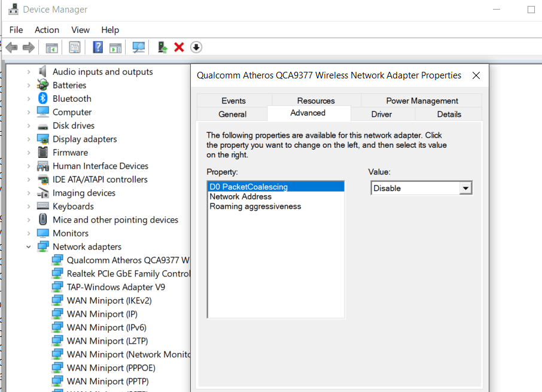Viewport: 542px width, 392px height.
Task: Switch to the Events tab
Action: [x=234, y=101]
